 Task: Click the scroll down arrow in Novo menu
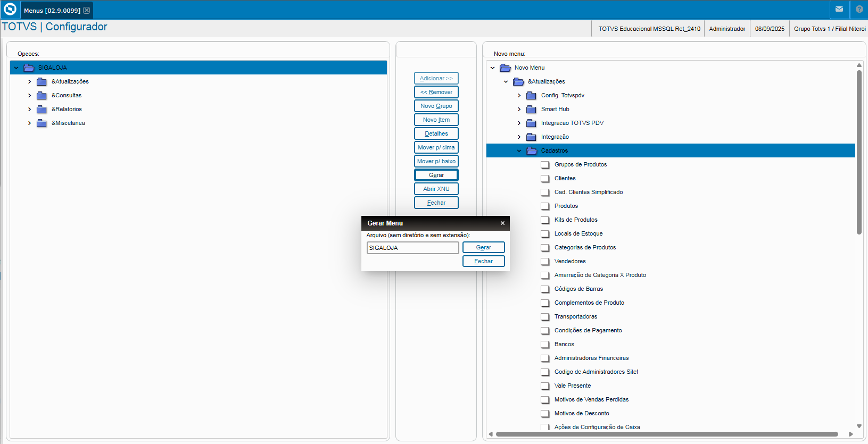pyautogui.click(x=859, y=426)
